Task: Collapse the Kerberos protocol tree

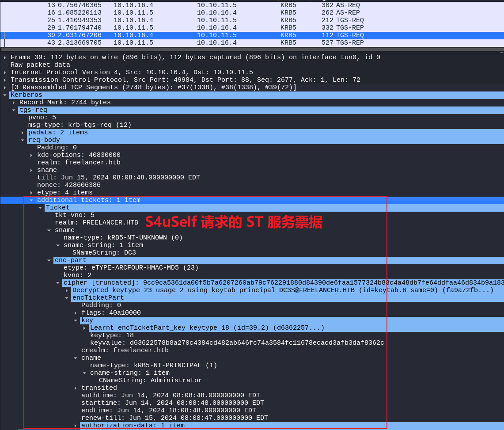Action: (x=5, y=95)
